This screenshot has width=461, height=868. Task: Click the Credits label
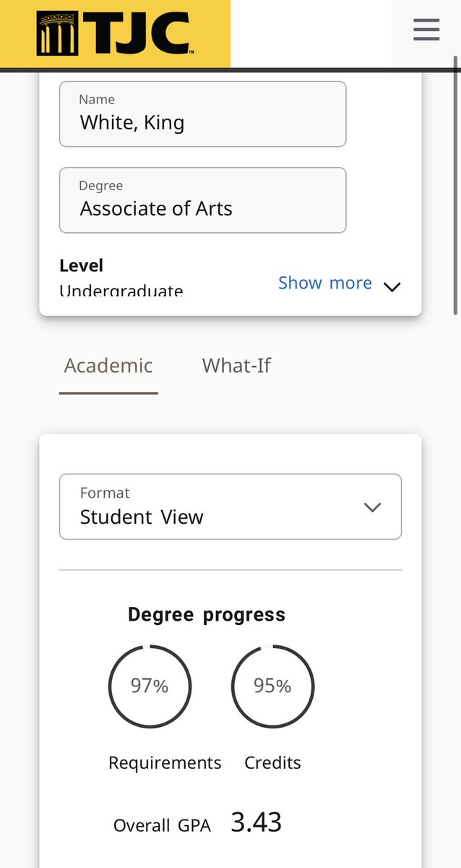point(272,762)
